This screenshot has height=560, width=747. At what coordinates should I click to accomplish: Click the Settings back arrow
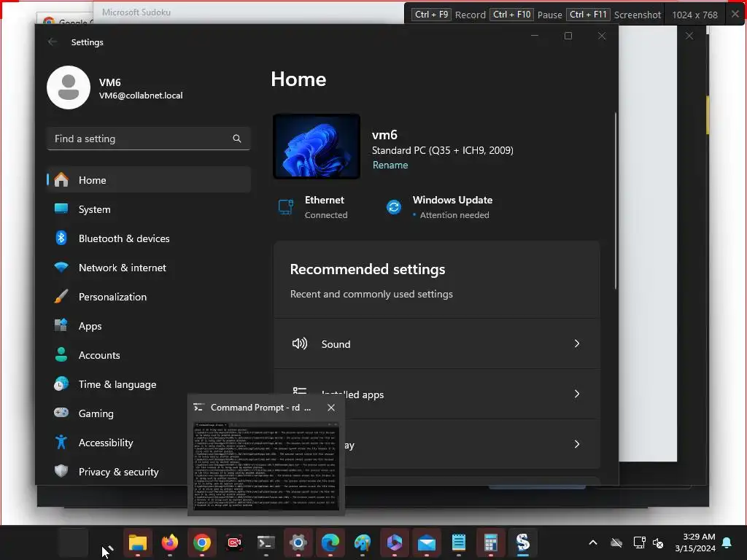tap(53, 42)
